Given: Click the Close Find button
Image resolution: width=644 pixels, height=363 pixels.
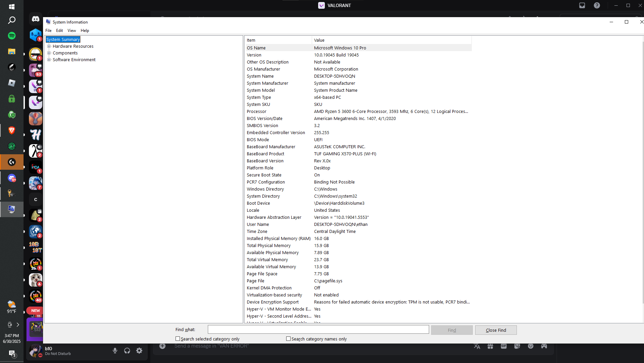Looking at the screenshot, I should (x=496, y=330).
